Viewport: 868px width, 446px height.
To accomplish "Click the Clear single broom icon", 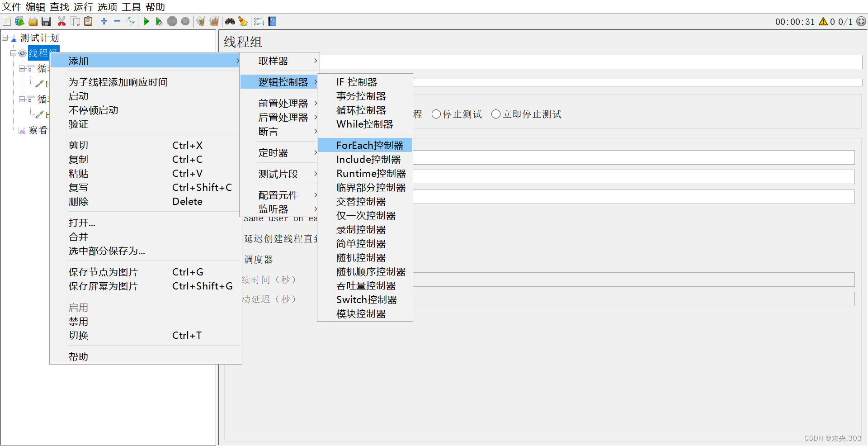I will coord(201,21).
